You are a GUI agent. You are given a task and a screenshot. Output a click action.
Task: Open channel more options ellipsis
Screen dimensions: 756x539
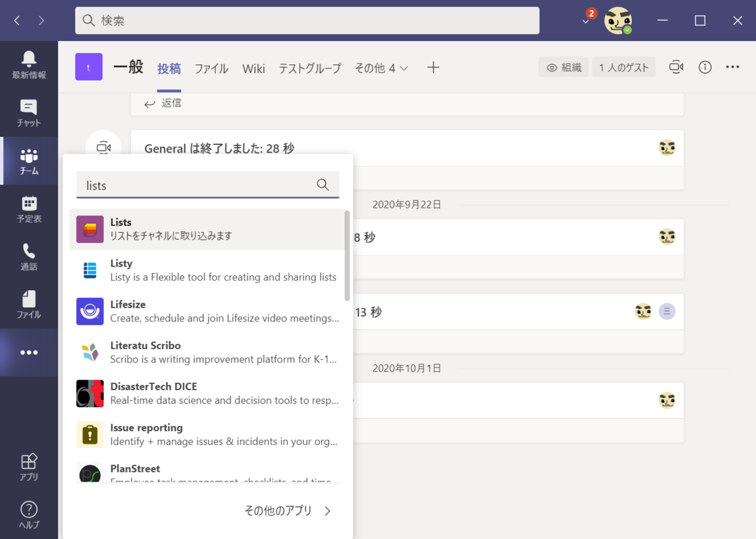(x=733, y=67)
